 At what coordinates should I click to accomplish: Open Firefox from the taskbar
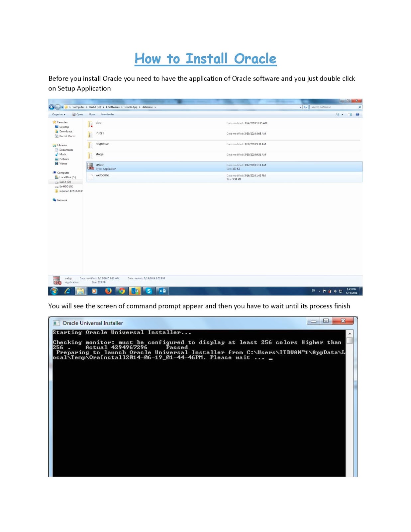point(108,291)
